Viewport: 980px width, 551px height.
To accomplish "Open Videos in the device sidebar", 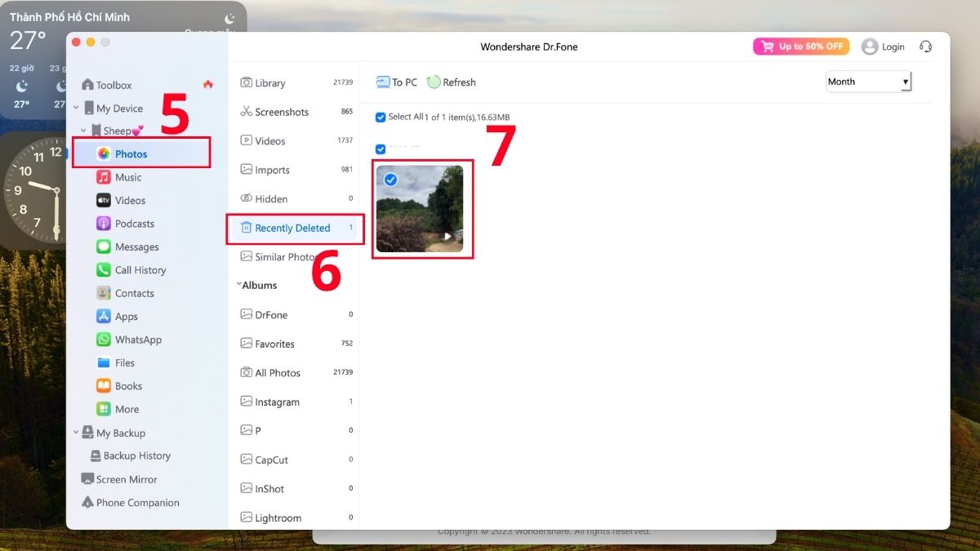I will [x=120, y=200].
